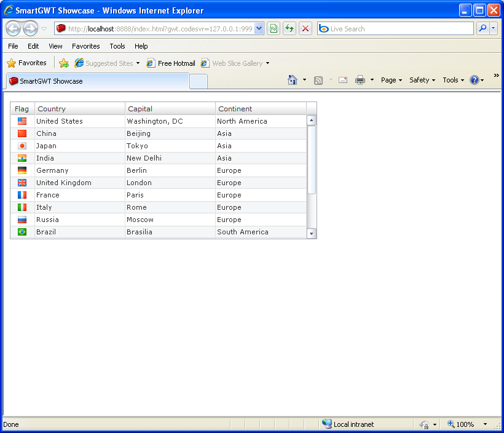Click the France flag icon
Viewport: 504px width, 433px height.
pos(22,195)
